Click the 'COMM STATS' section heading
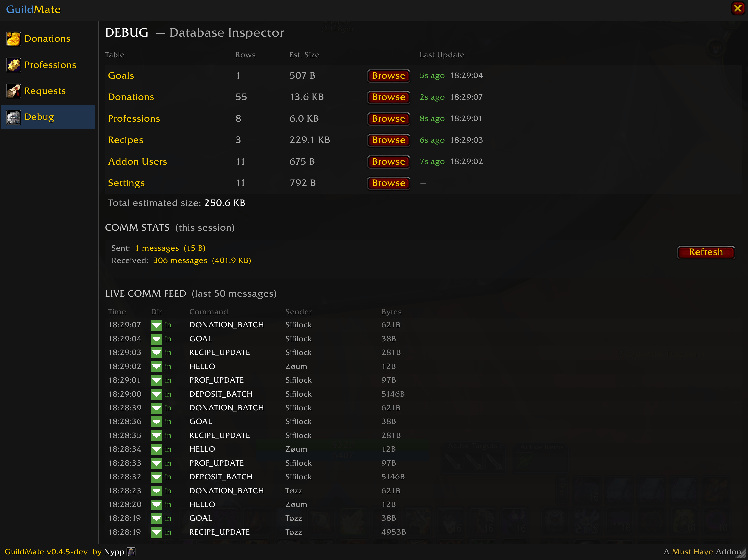This screenshot has width=748, height=560. click(x=137, y=228)
